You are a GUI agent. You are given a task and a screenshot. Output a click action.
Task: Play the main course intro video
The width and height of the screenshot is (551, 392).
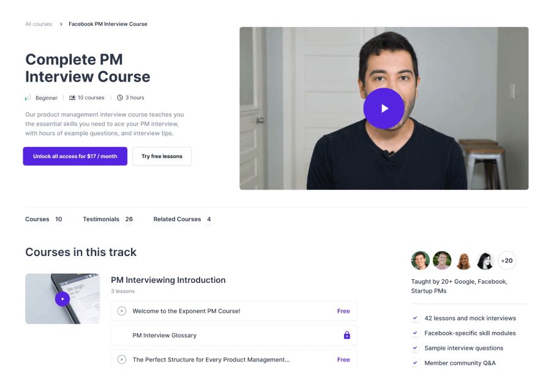coord(384,108)
